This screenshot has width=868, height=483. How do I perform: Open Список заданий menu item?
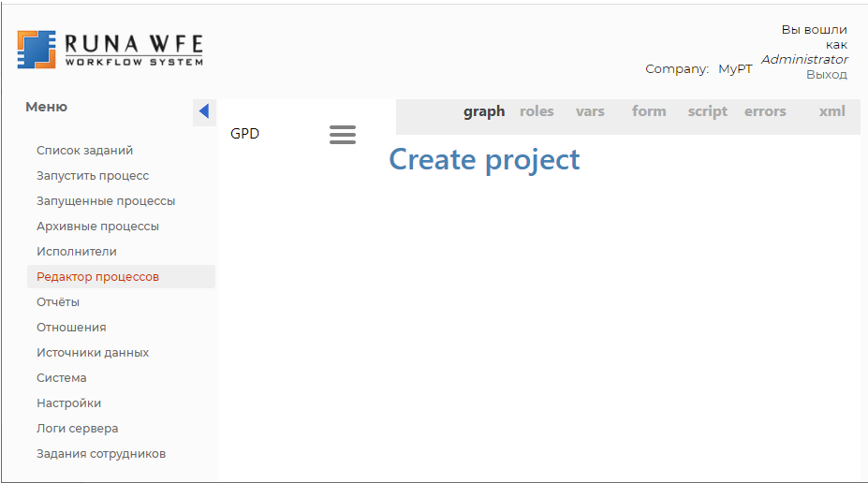click(x=84, y=151)
